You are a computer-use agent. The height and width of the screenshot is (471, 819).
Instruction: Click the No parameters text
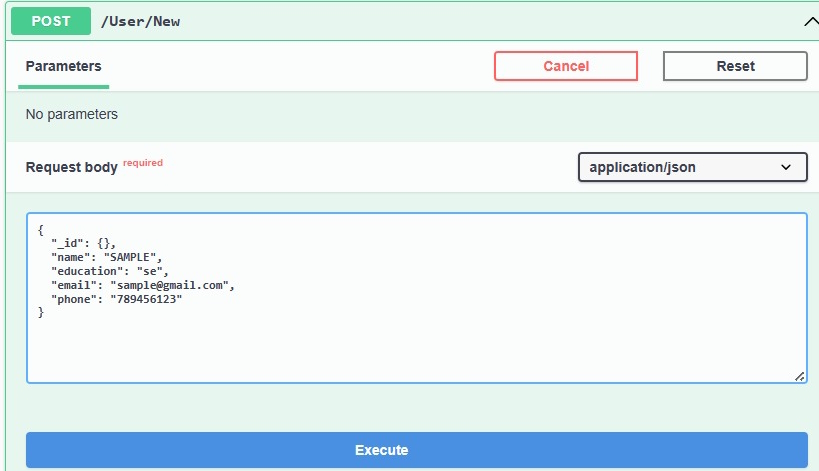point(72,114)
